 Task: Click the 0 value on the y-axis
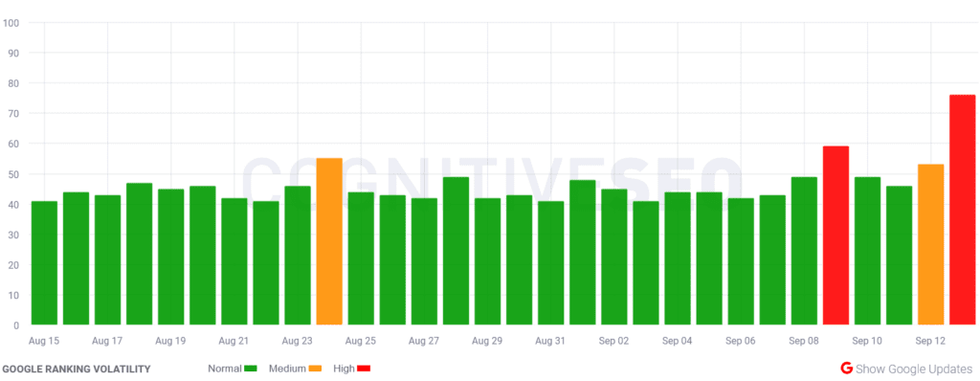point(16,325)
